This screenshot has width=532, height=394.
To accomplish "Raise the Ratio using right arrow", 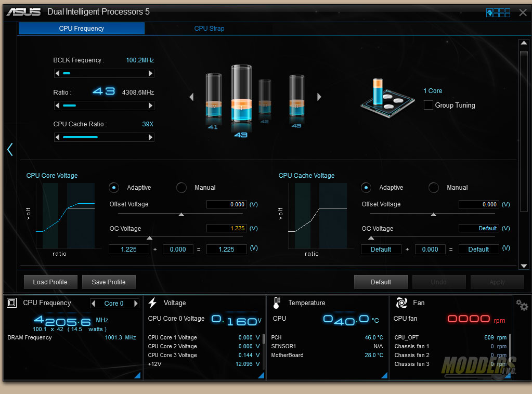I will (150, 106).
